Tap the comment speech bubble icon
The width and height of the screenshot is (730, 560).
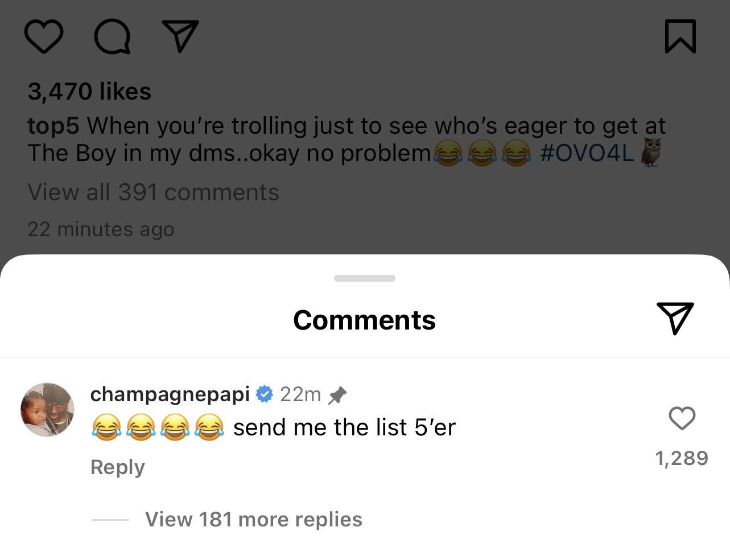coord(112,37)
